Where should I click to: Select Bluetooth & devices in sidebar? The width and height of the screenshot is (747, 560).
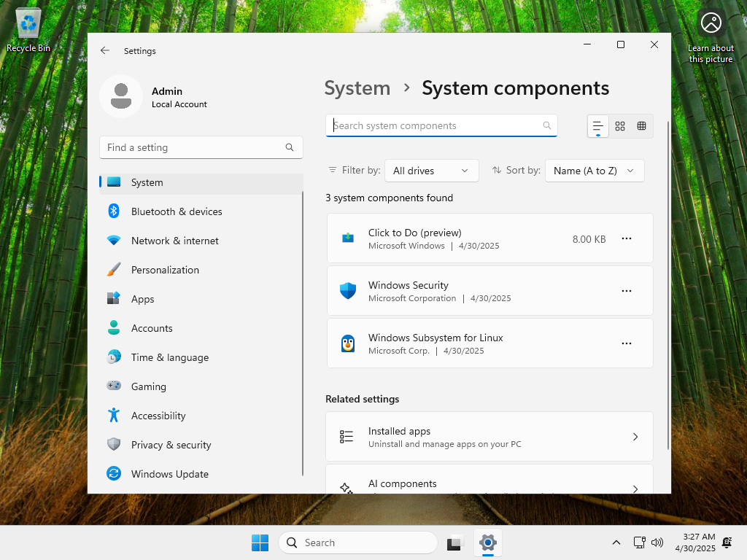(177, 211)
